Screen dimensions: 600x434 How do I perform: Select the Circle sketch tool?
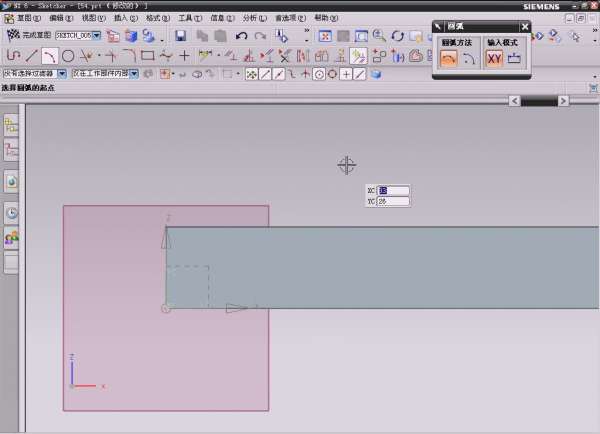[68, 55]
